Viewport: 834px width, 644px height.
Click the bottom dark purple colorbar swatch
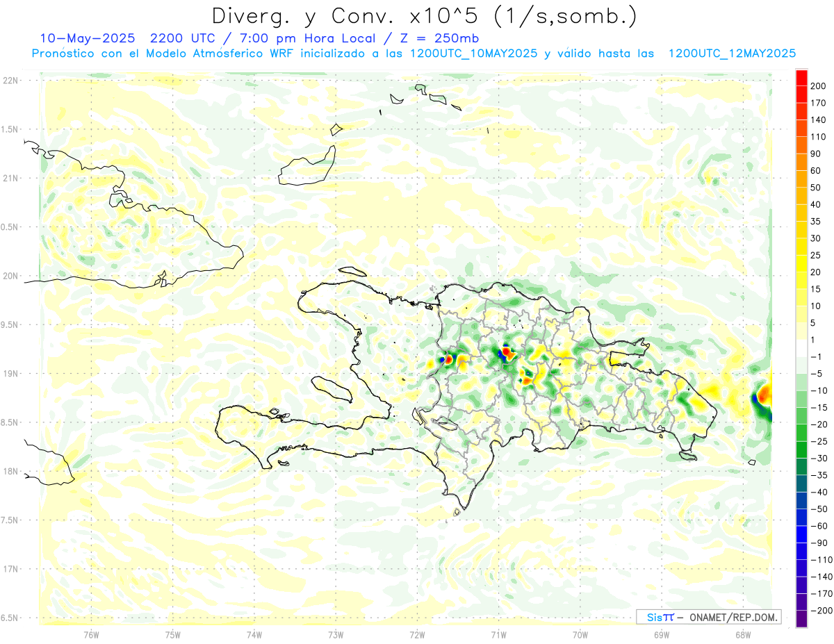[801, 618]
